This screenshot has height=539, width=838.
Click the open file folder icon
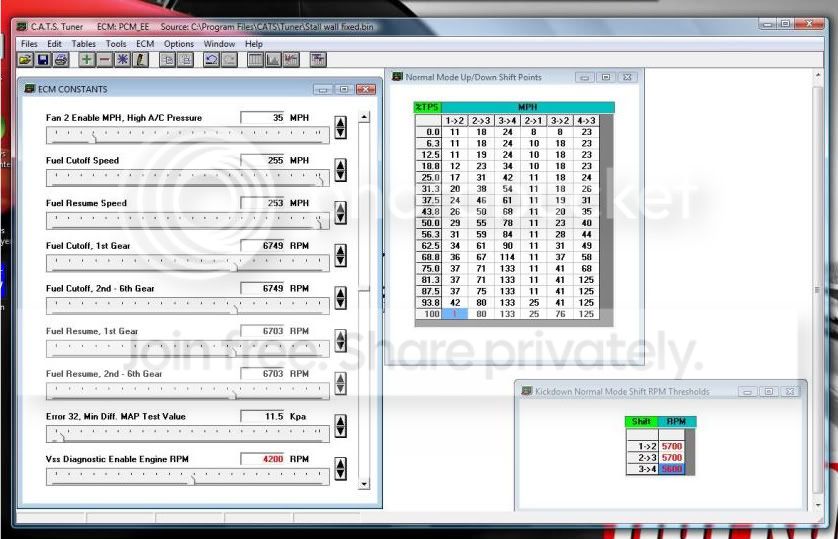point(26,60)
